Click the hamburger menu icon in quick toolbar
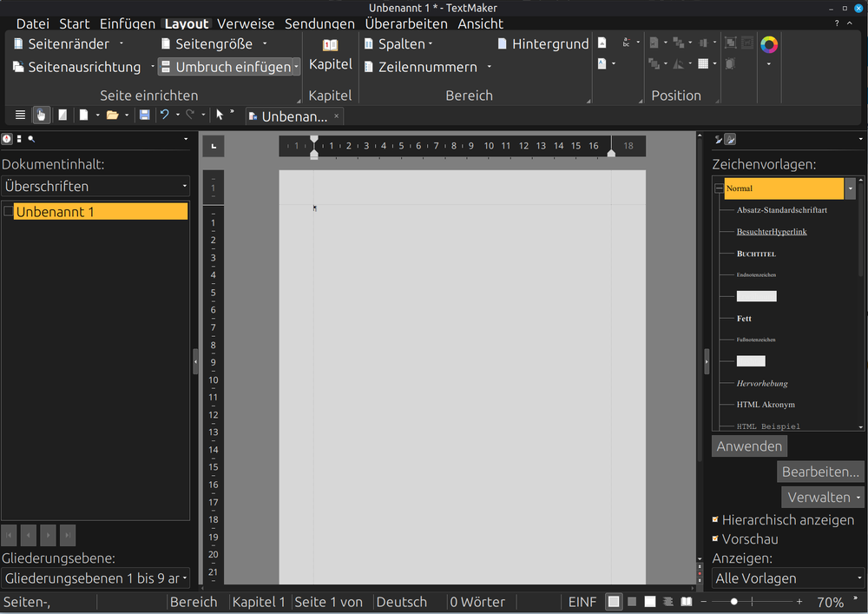The width and height of the screenshot is (868, 614). click(x=20, y=116)
